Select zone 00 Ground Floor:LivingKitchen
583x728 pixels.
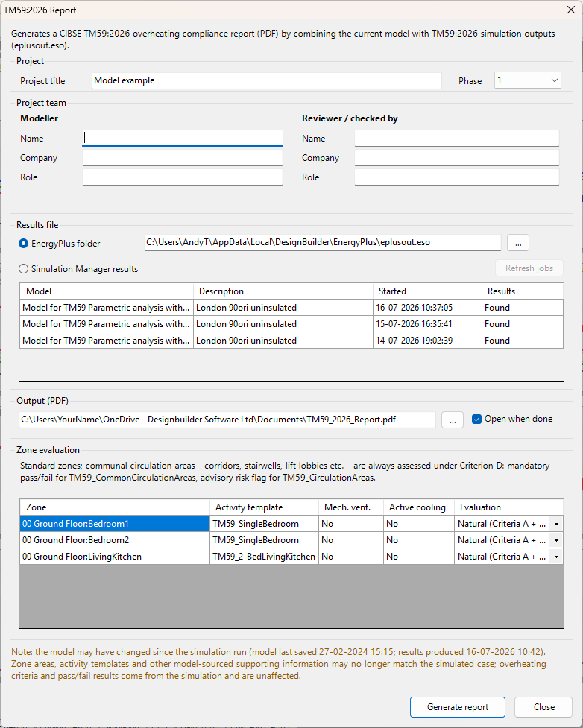click(115, 556)
